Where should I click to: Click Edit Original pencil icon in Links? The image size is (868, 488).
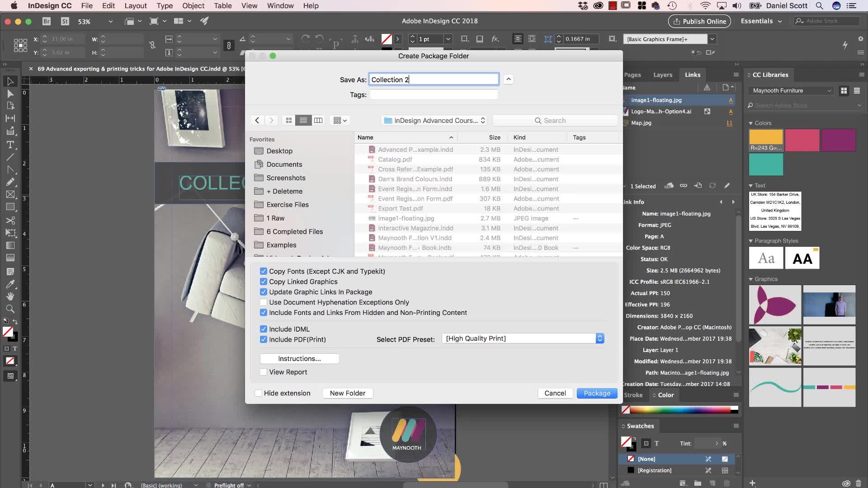click(727, 186)
